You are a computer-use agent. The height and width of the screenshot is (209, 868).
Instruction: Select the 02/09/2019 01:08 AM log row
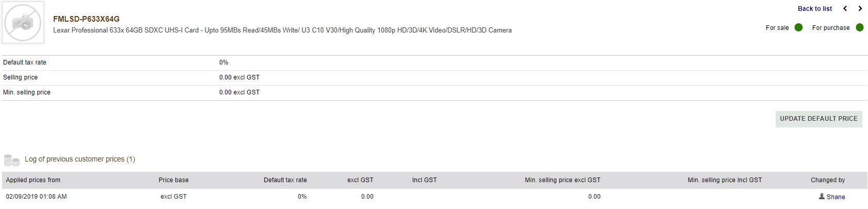[x=435, y=197]
